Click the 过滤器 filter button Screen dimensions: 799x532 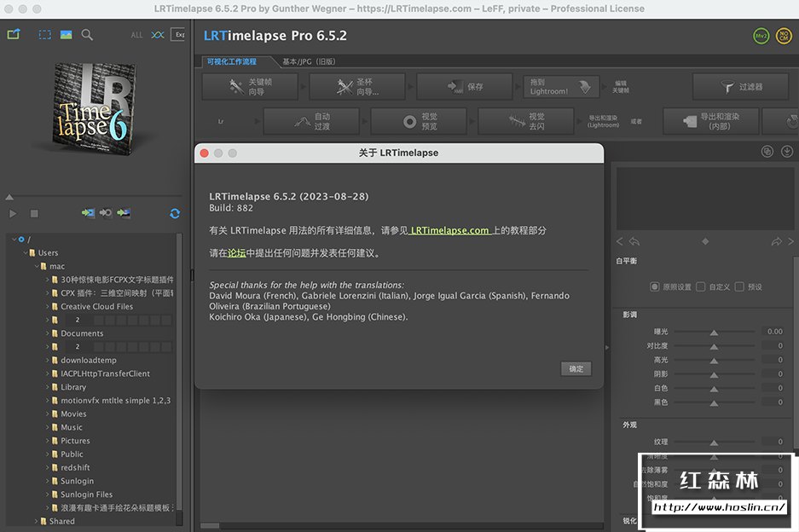[741, 87]
